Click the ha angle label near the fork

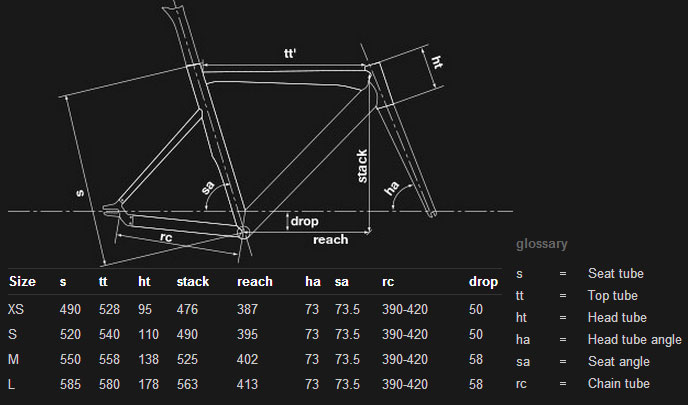392,186
